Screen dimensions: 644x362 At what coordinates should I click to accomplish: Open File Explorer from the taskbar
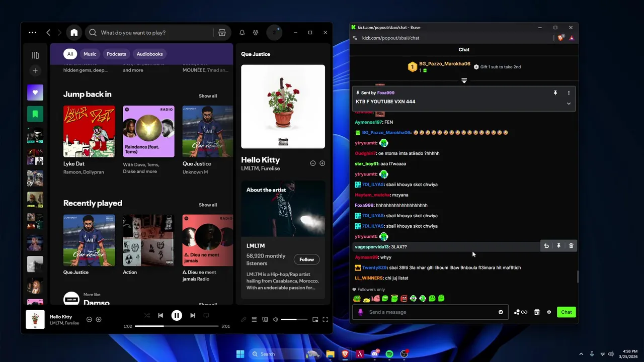[x=330, y=354]
